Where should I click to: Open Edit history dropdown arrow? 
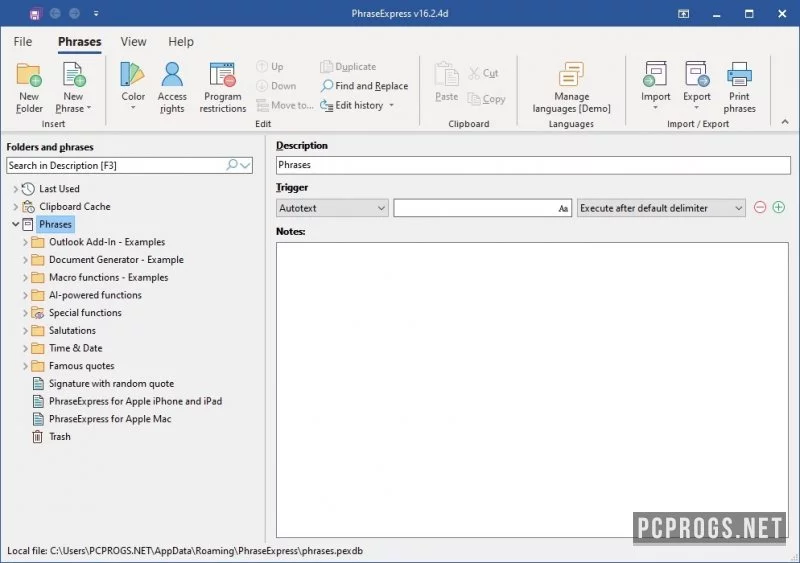pos(392,105)
